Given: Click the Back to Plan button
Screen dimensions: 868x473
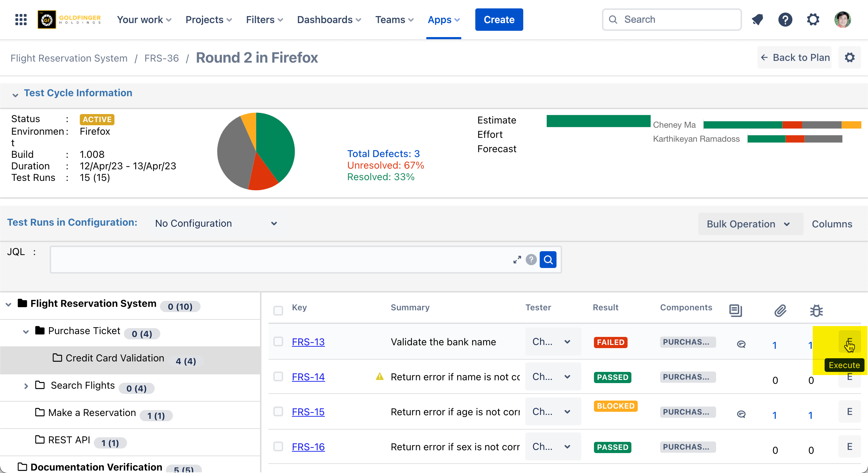Looking at the screenshot, I should (794, 57).
